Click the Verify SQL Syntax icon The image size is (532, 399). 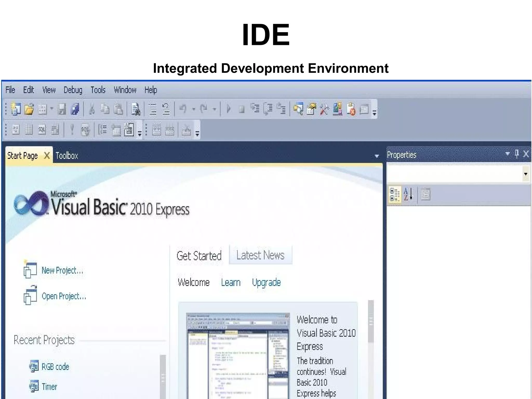pos(85,130)
